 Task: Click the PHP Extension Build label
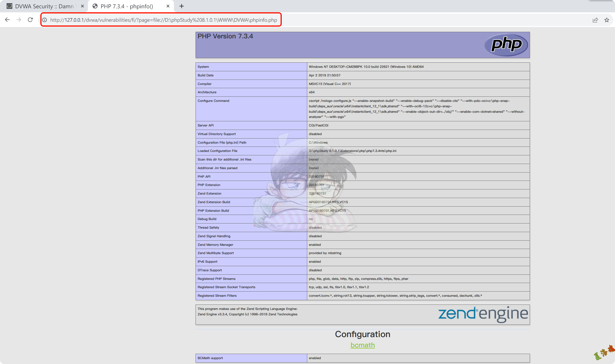coord(213,211)
